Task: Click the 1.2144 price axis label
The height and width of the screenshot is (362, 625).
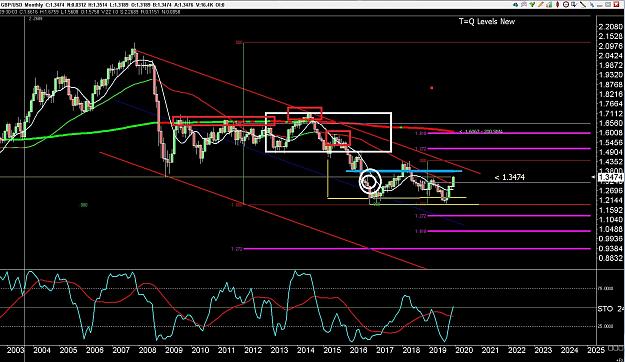Action: point(610,201)
